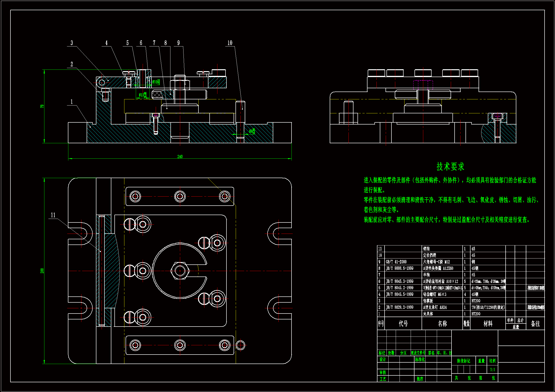555x392 pixels.
Task: Click the 定位挡销 name cell
Action: click(430, 255)
